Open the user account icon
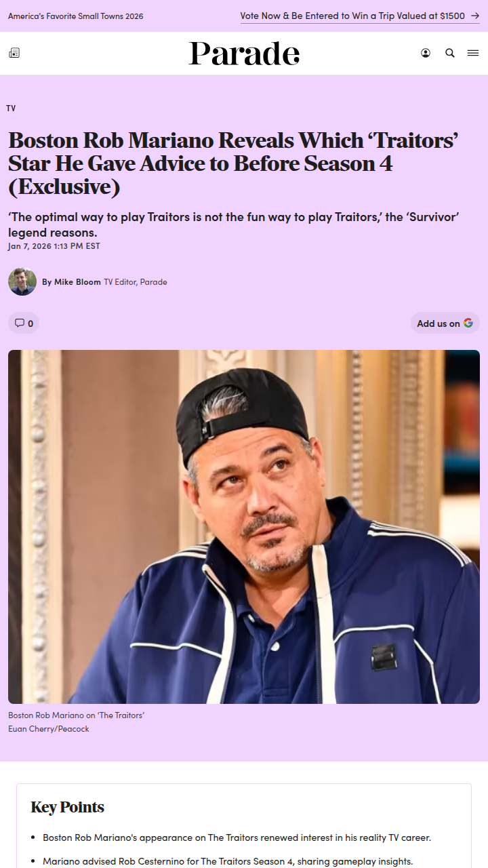This screenshot has height=868, width=488. click(x=426, y=53)
